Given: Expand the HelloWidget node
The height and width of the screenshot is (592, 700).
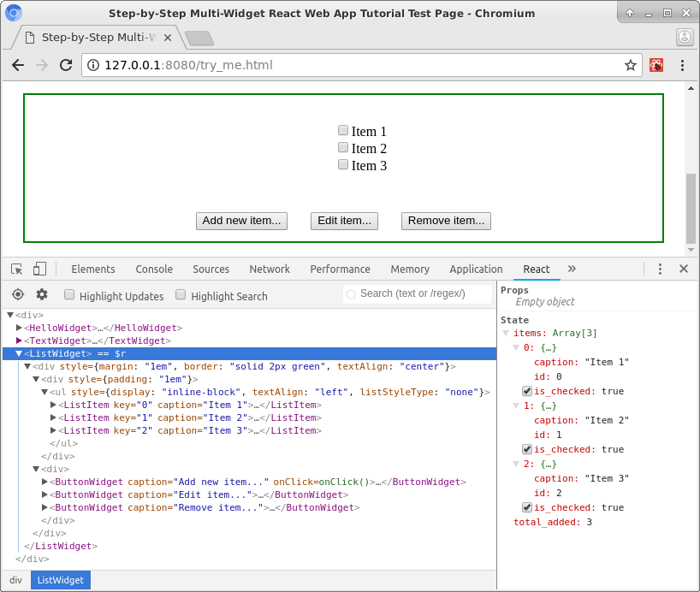Looking at the screenshot, I should click(x=17, y=328).
